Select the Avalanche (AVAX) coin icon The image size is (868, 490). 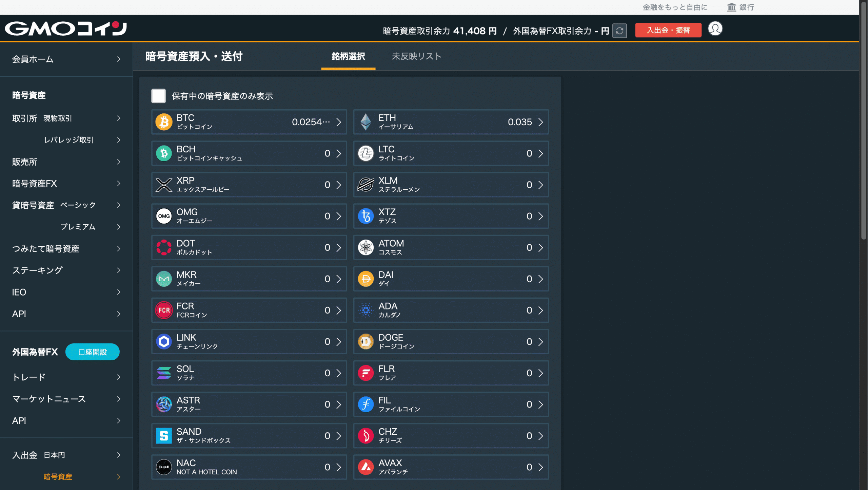coord(366,467)
